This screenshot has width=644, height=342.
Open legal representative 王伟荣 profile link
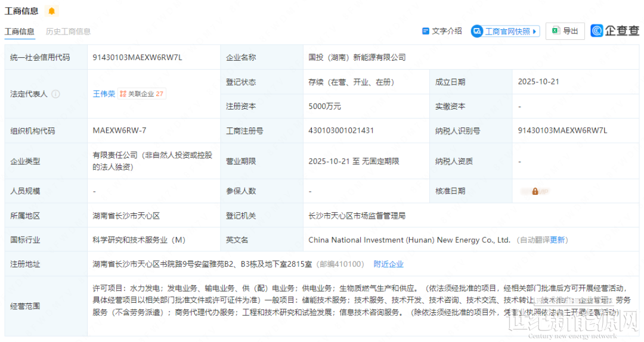tap(104, 94)
